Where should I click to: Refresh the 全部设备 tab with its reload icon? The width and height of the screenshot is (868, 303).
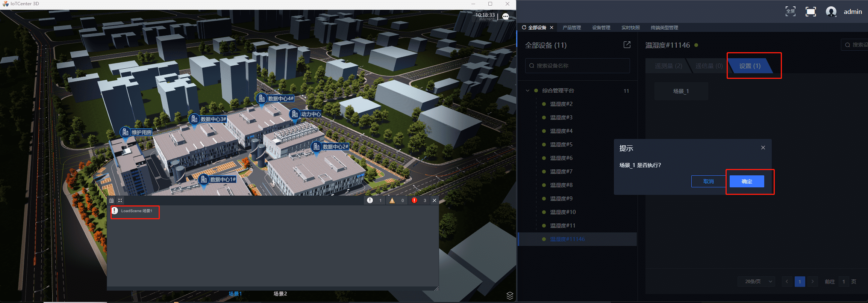click(524, 27)
